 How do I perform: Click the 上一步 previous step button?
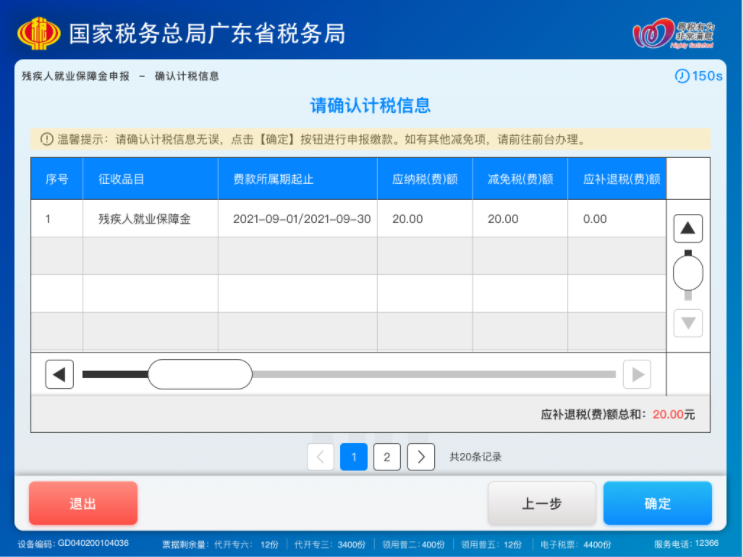point(542,503)
